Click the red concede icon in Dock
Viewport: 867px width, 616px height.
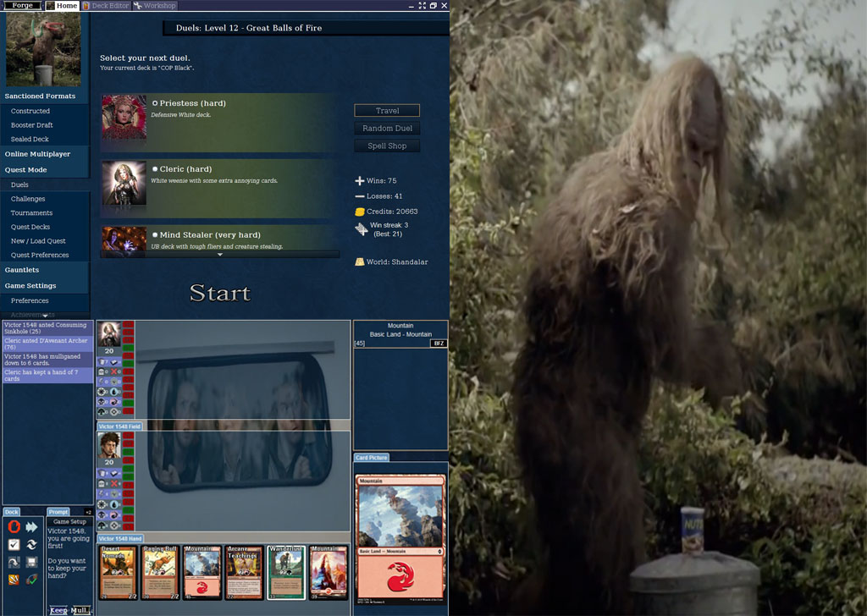coord(14,526)
